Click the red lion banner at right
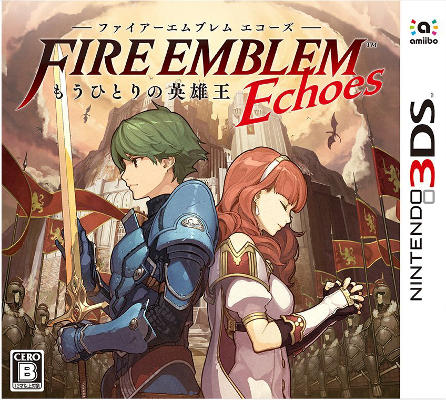The width and height of the screenshot is (446, 400). coord(387,173)
